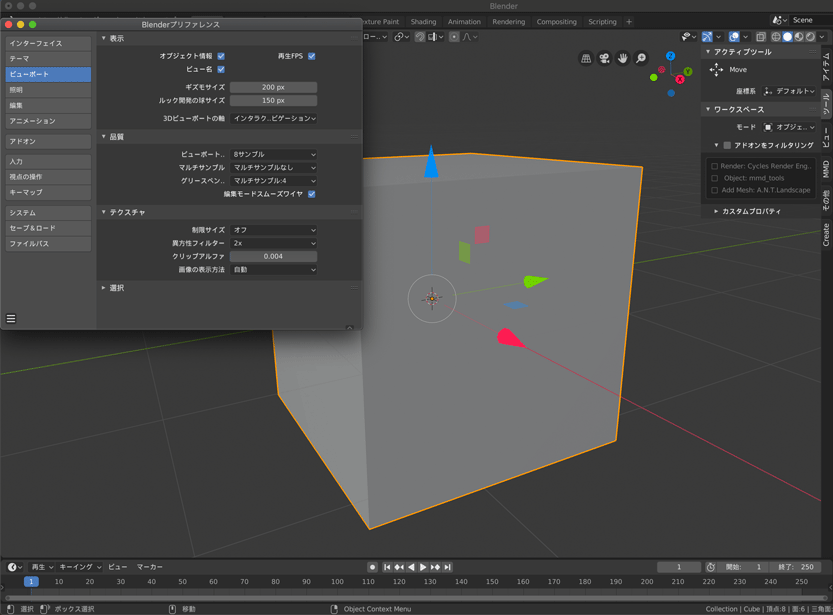Open システム preferences category
Screen dimensions: 833x615
[48, 213]
